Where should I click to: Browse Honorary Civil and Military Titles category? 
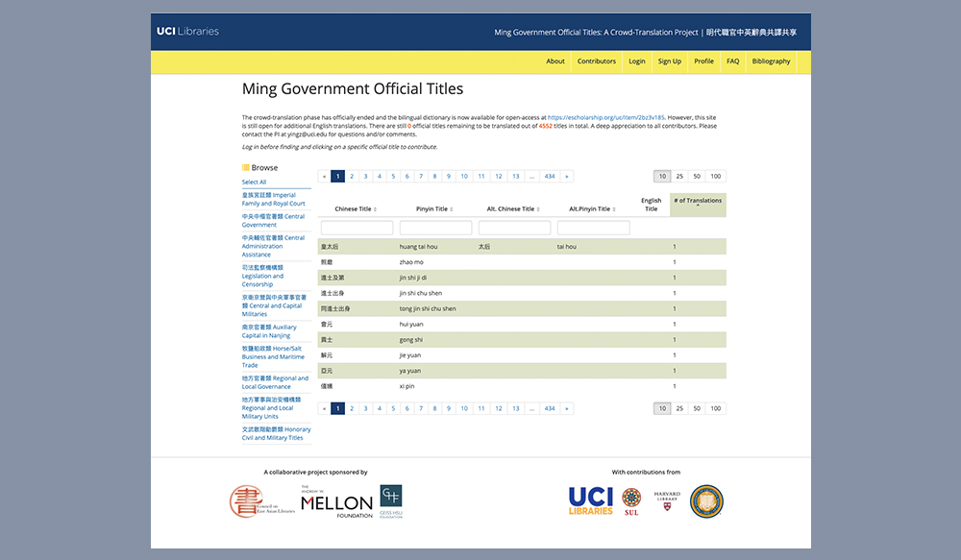click(277, 434)
